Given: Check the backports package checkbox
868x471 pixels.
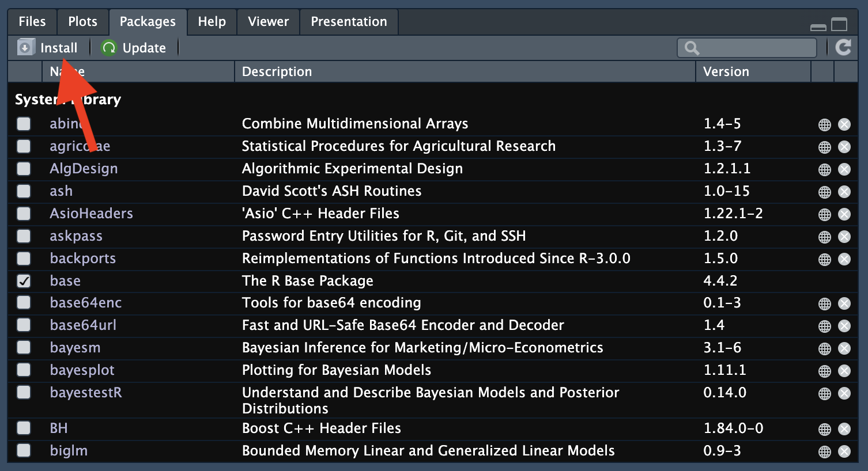Looking at the screenshot, I should (24, 259).
